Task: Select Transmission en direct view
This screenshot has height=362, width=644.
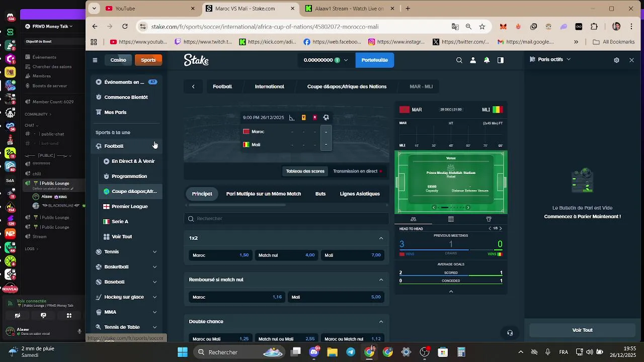Action: 357,171
